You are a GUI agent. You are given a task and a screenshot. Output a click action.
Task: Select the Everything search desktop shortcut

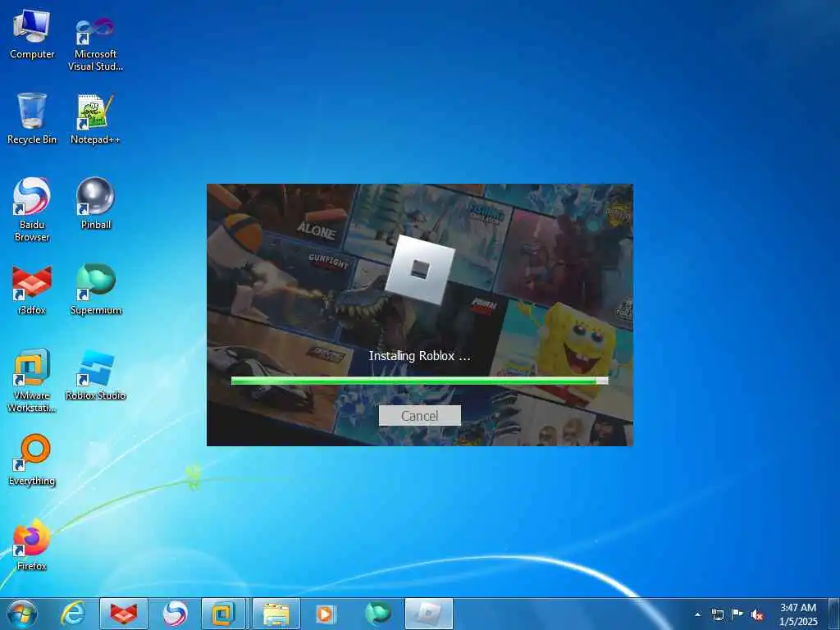[32, 459]
